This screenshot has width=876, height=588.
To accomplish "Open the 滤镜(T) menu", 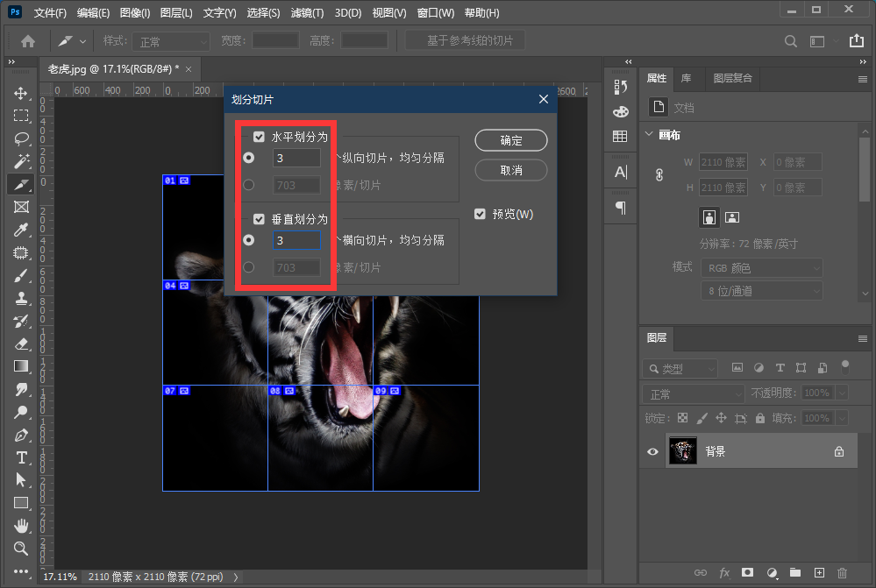I will click(x=306, y=13).
